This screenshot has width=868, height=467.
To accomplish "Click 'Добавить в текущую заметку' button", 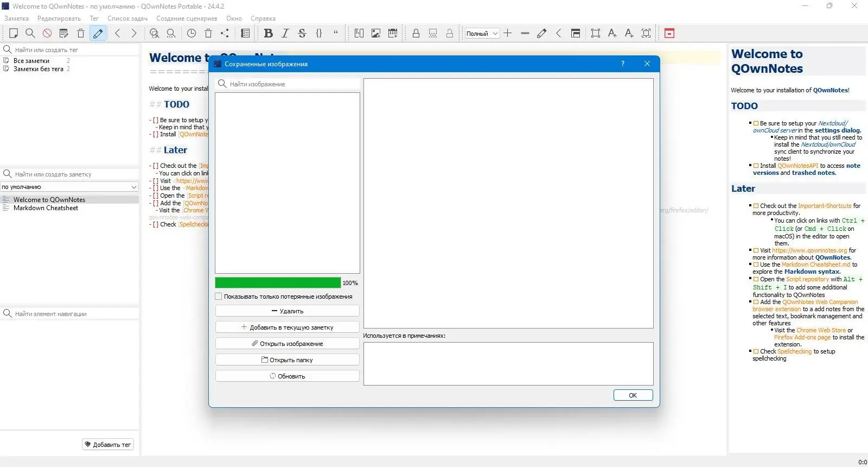I will pos(288,327).
